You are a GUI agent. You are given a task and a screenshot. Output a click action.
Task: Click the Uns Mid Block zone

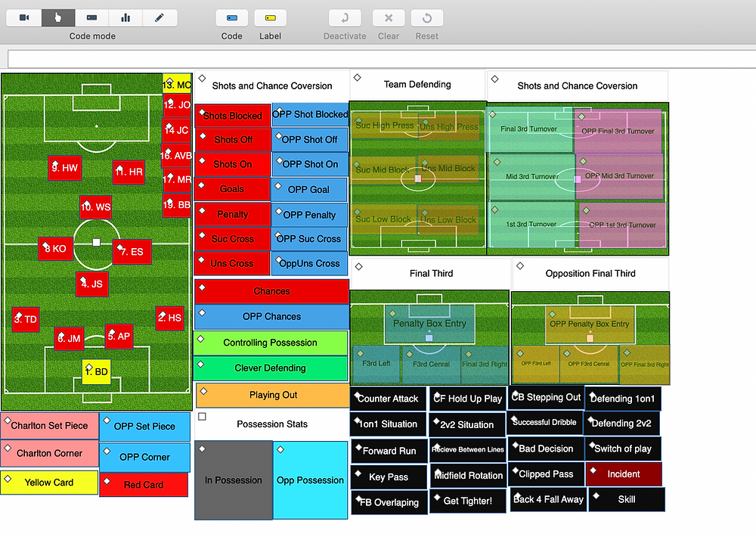(x=449, y=169)
